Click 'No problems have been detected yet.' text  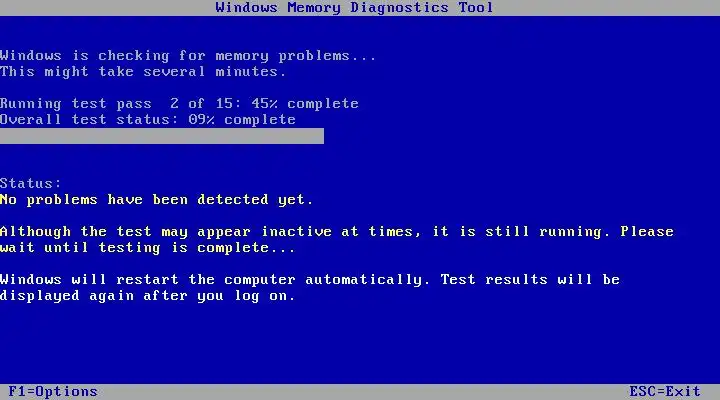156,200
